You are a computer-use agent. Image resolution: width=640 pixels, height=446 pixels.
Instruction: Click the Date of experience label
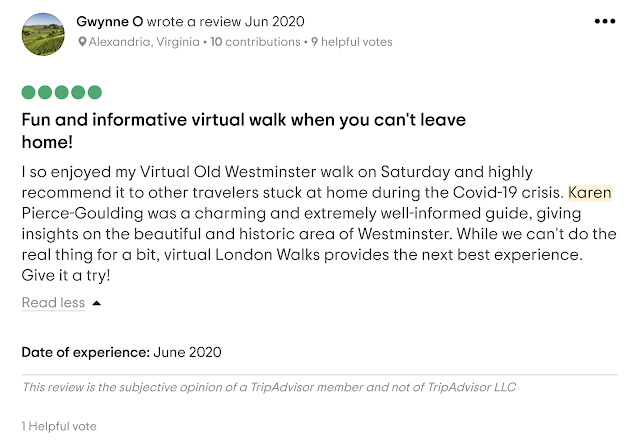point(86,352)
